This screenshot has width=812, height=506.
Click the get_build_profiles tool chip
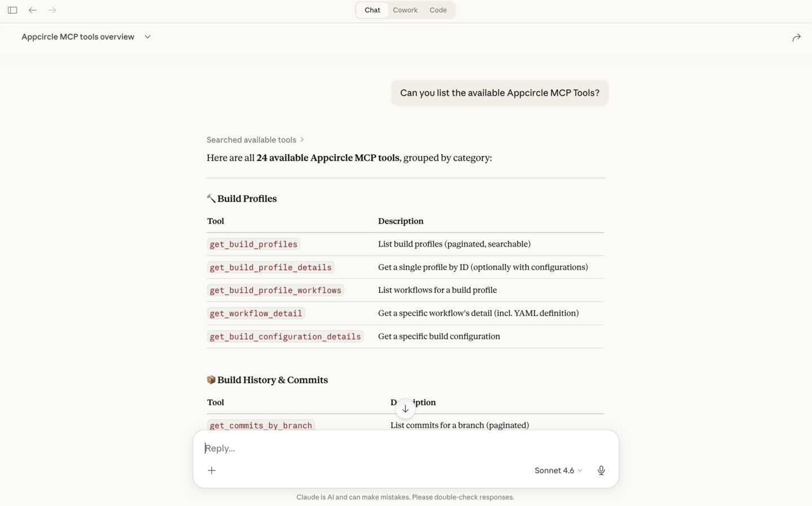253,244
